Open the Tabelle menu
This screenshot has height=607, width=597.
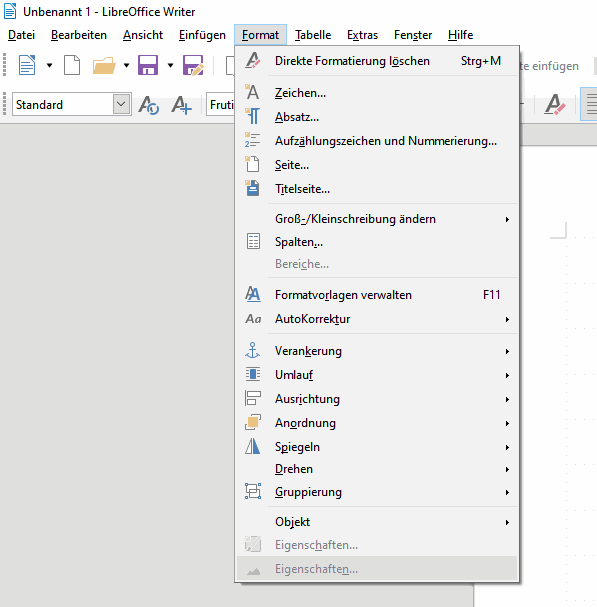[313, 35]
